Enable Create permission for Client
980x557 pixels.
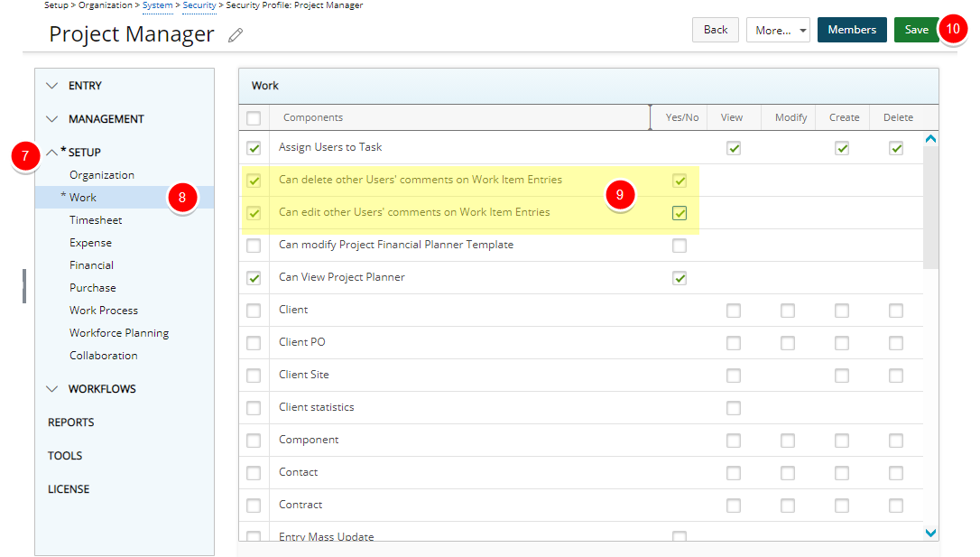pyautogui.click(x=842, y=311)
